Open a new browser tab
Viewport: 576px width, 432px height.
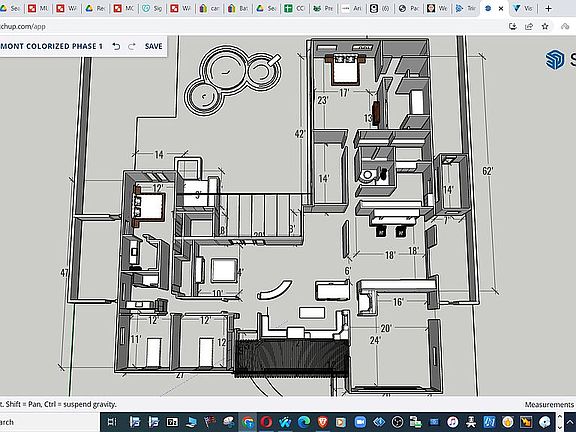[x=548, y=8]
